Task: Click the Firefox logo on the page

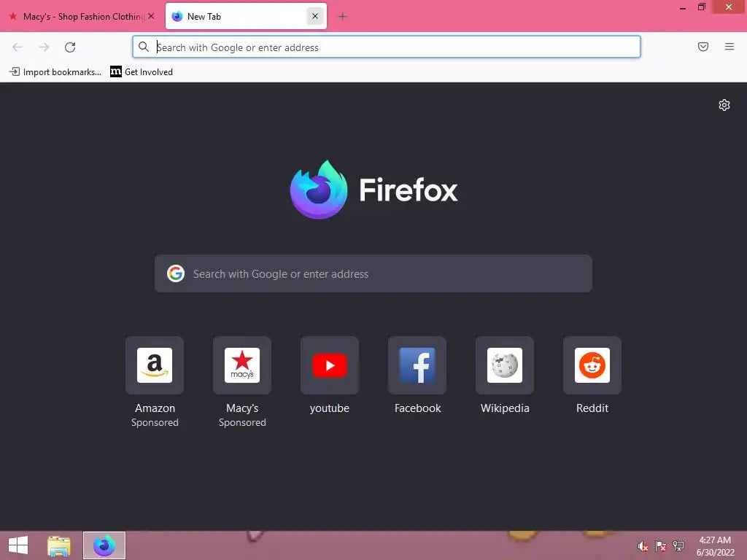Action: pos(374,190)
